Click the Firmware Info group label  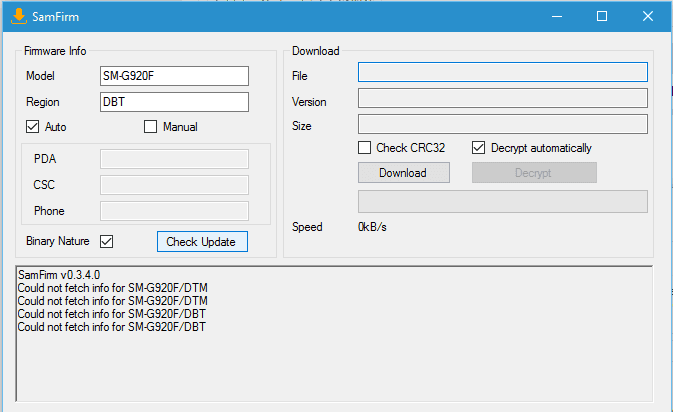(x=55, y=51)
